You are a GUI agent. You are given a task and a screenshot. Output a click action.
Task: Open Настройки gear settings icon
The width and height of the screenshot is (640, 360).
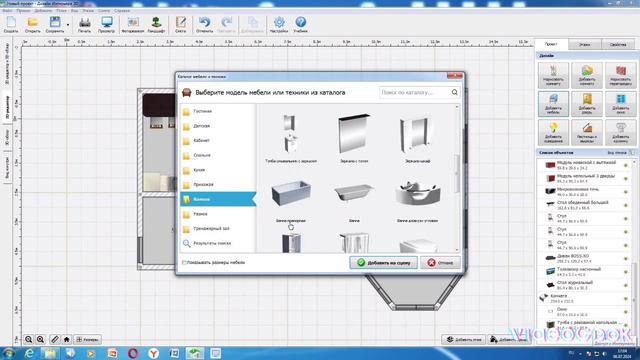(279, 24)
